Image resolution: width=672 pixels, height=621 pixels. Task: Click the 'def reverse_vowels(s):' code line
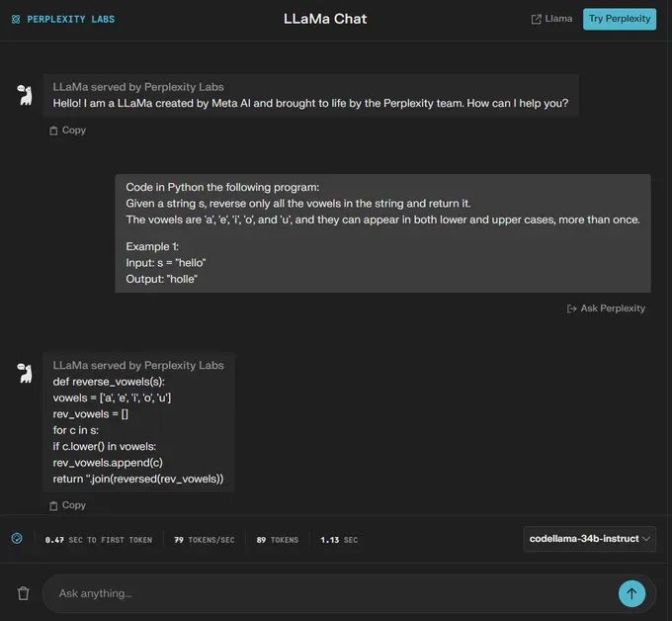(109, 382)
